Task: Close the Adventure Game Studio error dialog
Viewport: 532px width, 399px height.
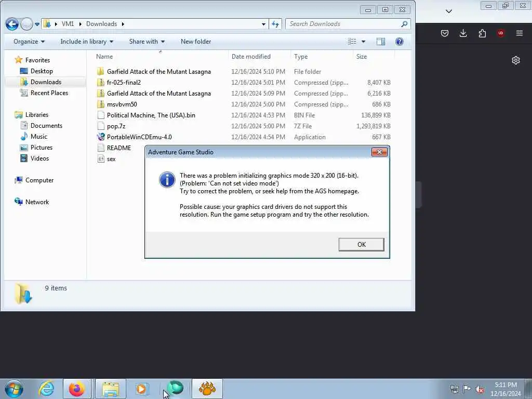Action: pos(379,152)
